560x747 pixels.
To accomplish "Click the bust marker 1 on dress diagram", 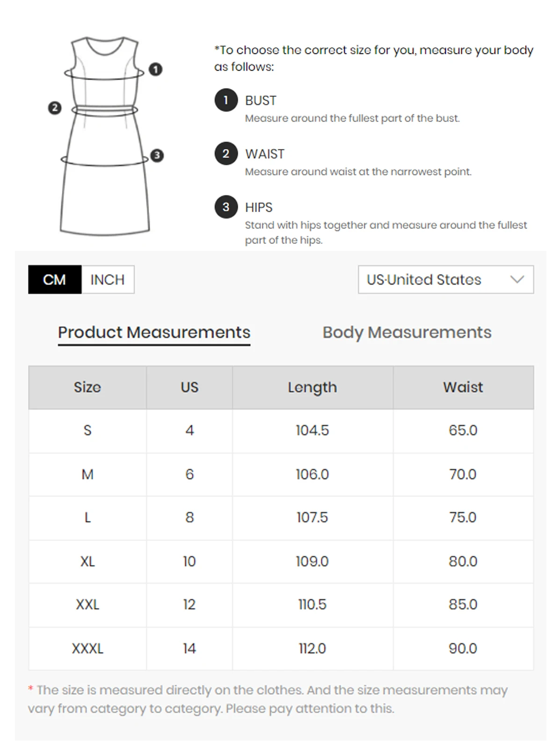I will point(155,69).
